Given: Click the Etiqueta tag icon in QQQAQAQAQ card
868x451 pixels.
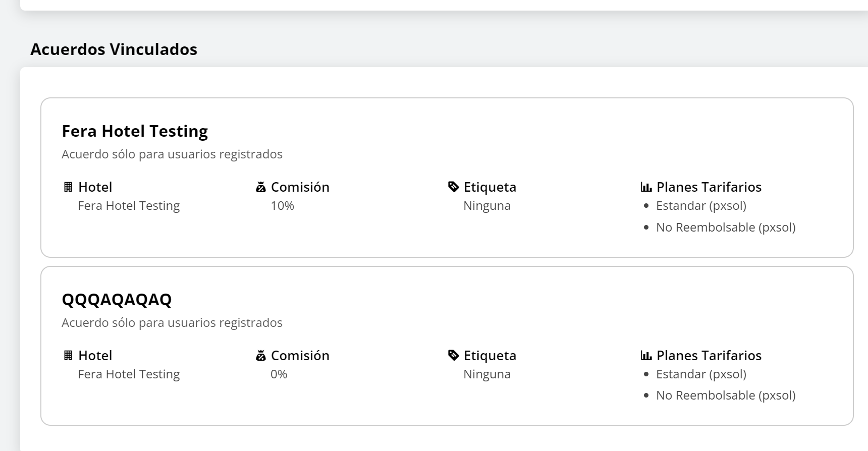Looking at the screenshot, I should click(x=453, y=356).
